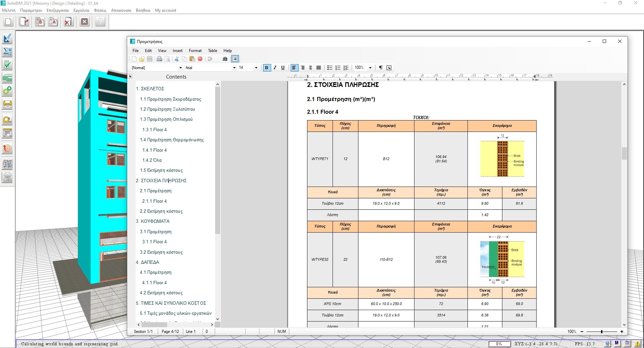
Task: Open the Insert menu
Action: (178, 51)
